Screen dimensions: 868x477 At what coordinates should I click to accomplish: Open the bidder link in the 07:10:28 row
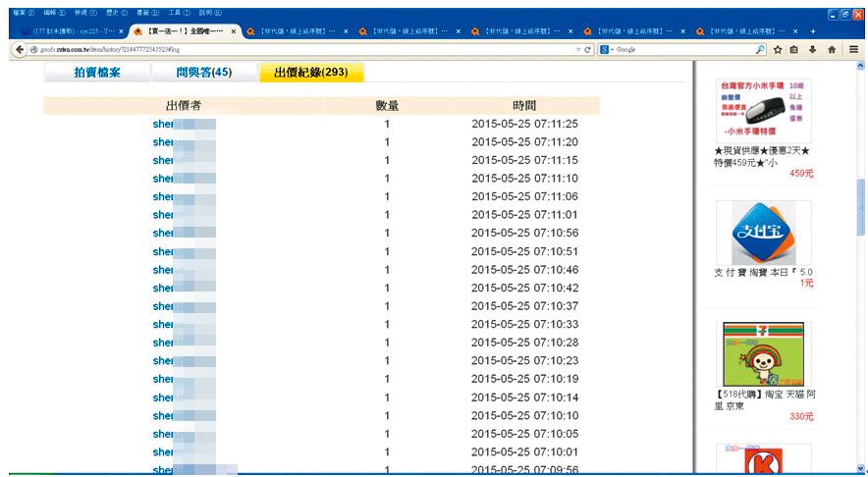pos(184,343)
